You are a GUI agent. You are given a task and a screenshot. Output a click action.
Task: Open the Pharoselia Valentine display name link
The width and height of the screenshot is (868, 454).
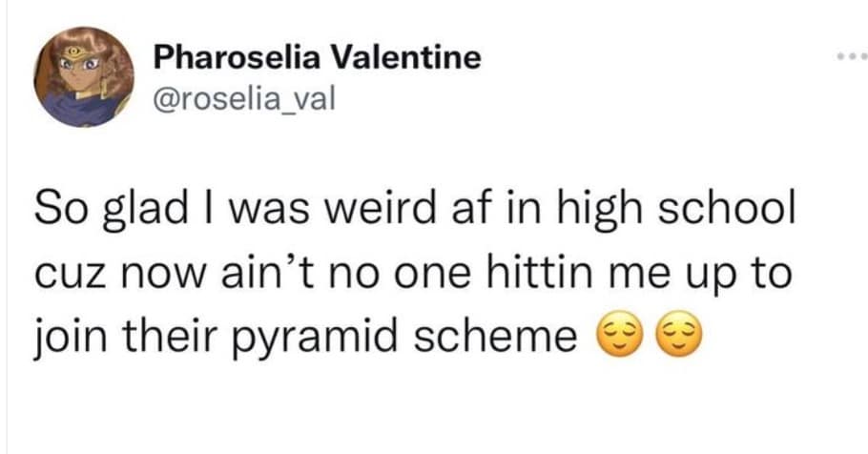point(317,59)
